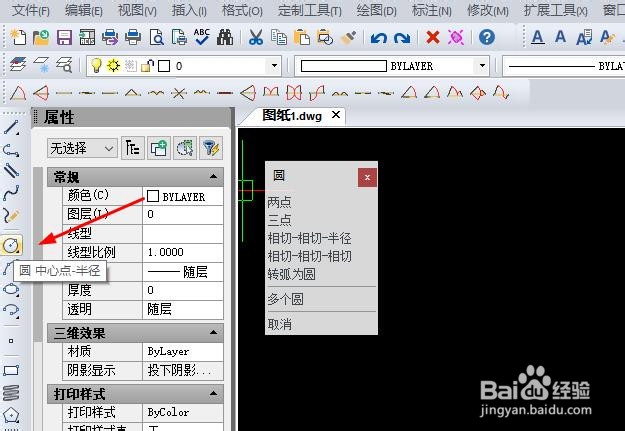Select the Circle center-radius tool

click(11, 245)
